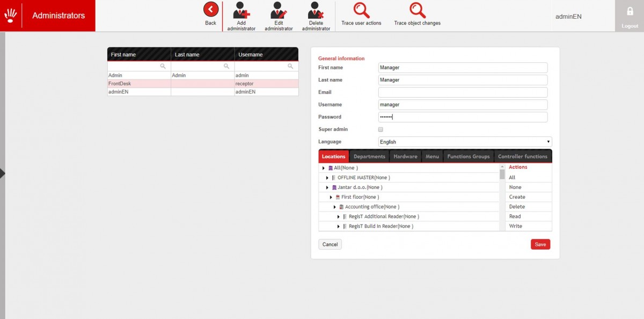The width and height of the screenshot is (644, 319).
Task: Collapse the All(None) tree node
Action: click(324, 168)
